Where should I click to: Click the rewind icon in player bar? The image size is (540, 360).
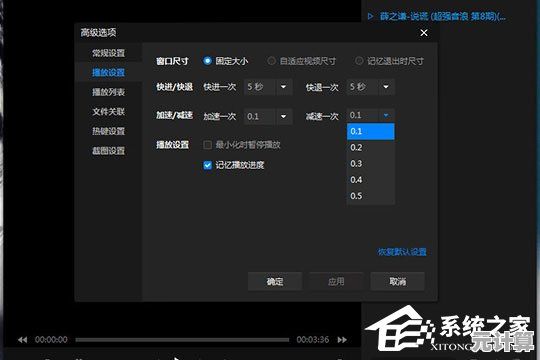[22, 340]
